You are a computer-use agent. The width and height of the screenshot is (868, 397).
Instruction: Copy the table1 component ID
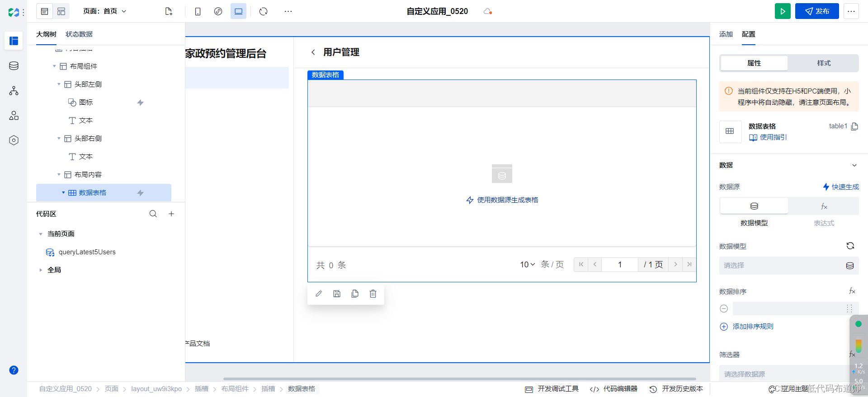[854, 126]
